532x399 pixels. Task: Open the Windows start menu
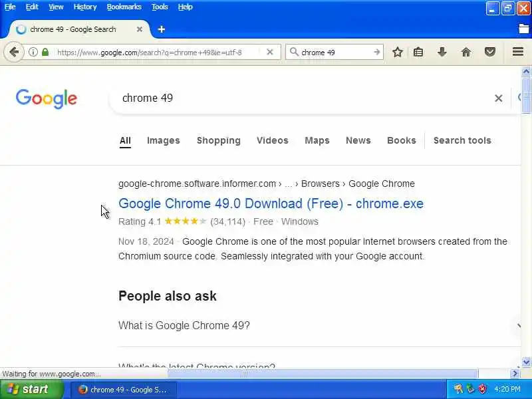tap(31, 389)
